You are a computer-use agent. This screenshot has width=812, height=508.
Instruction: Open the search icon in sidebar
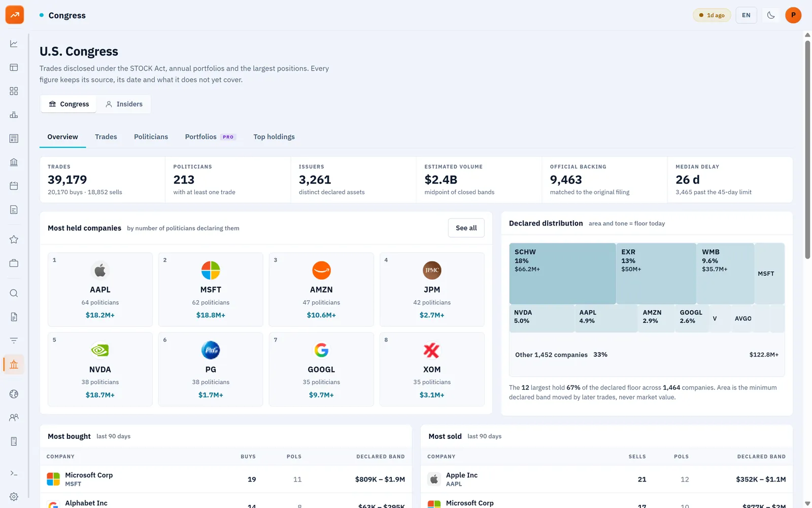[14, 293]
